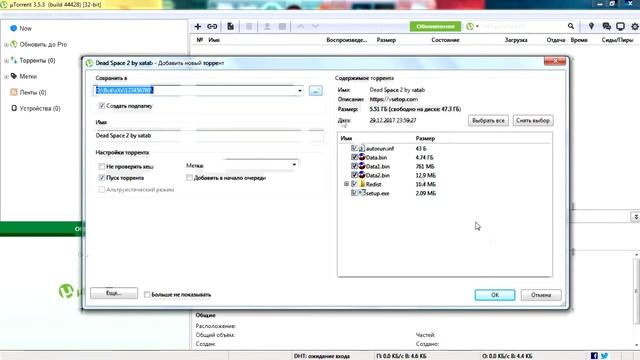640x360 pixels.
Task: Click 'Выбрать все' select all button
Action: (488, 120)
